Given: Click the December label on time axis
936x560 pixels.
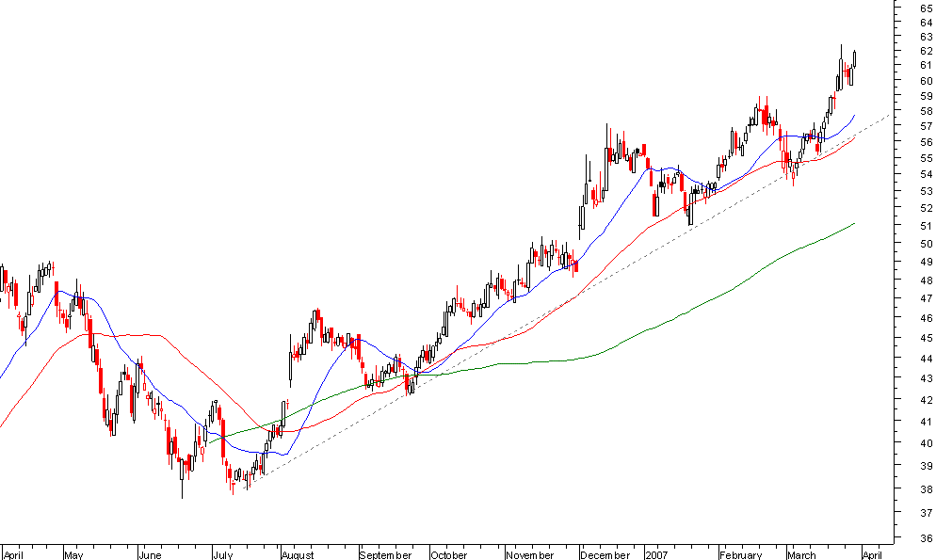Looking at the screenshot, I should pyautogui.click(x=605, y=554).
